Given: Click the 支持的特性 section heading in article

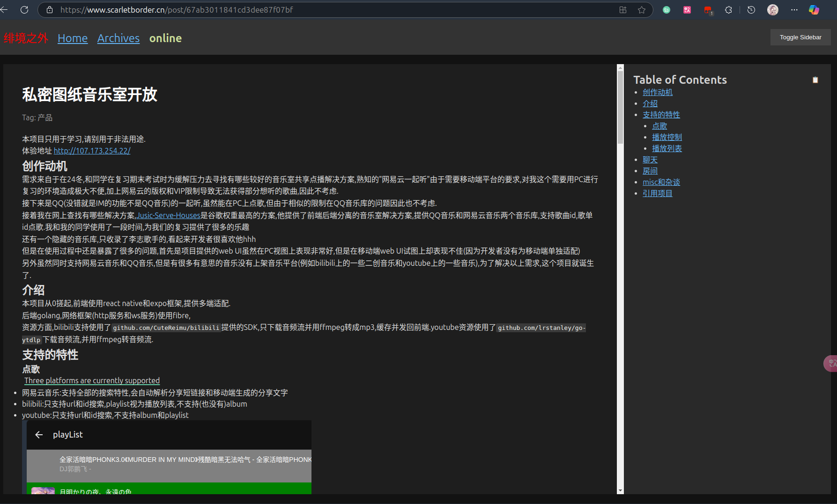Looking at the screenshot, I should tap(50, 355).
